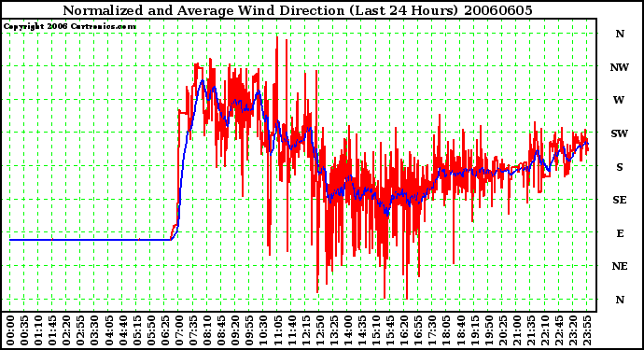Click the 00:00 time label
The height and width of the screenshot is (350, 644).
click(x=10, y=330)
